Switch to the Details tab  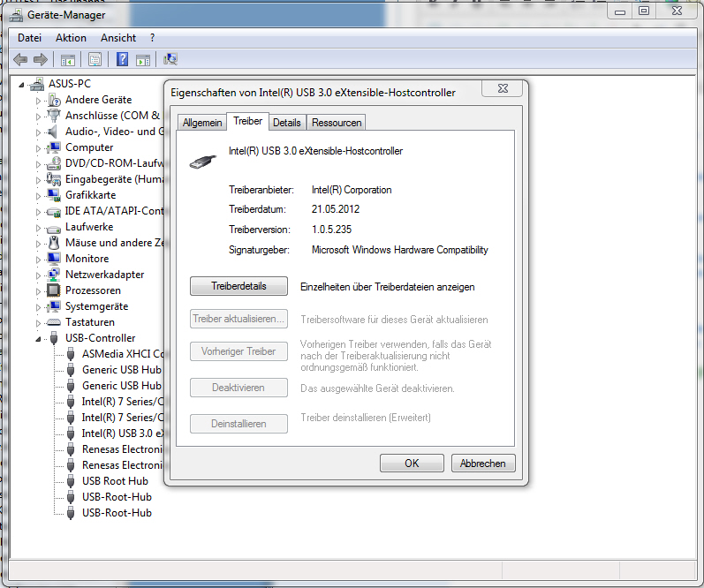tap(287, 123)
